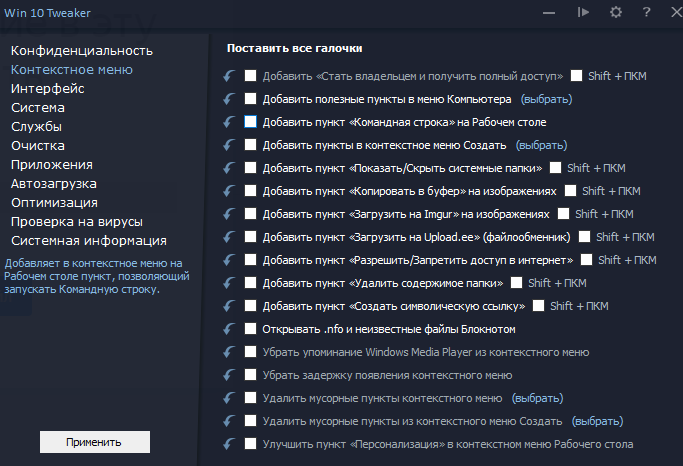This screenshot has height=466, width=683.
Task: Click undo arrow beside «Удалить содержимое папки»
Action: click(229, 283)
